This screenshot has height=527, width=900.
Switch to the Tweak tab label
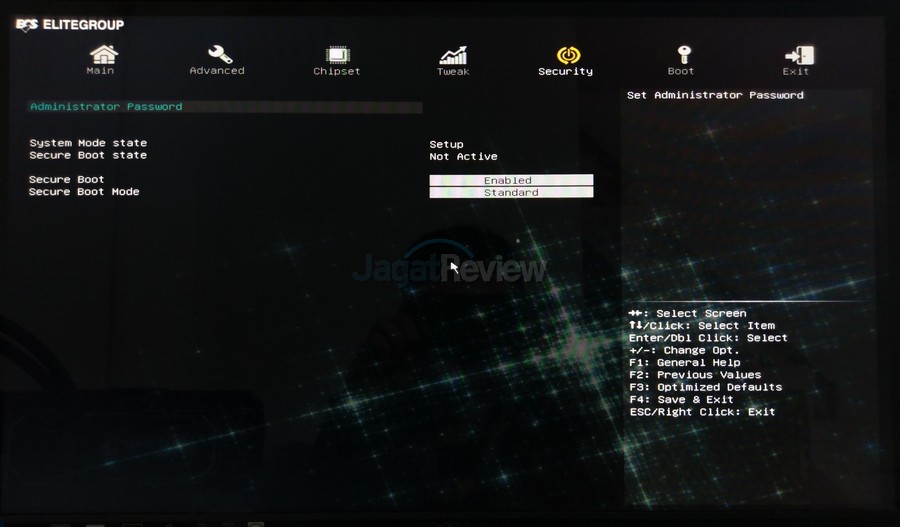tap(453, 72)
